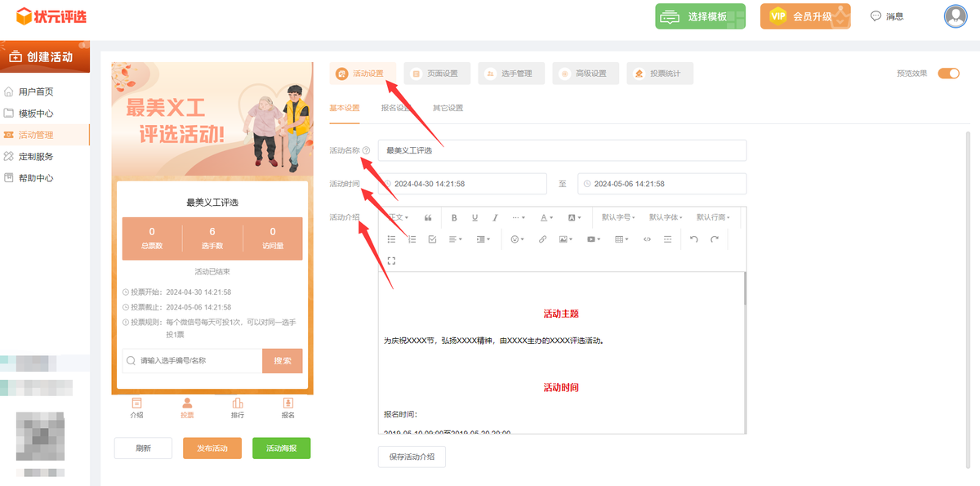Screen dimensions: 980x486
Task: Insert a to-do checkbox list item
Action: click(x=433, y=239)
